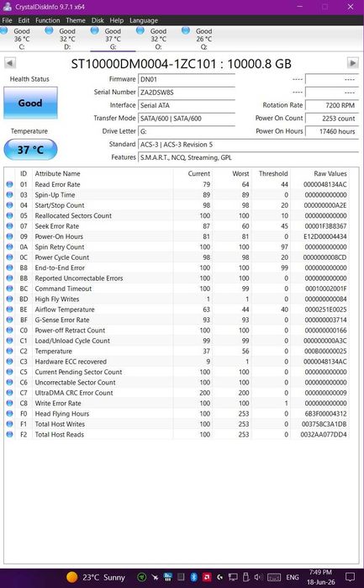Click the Firmware field DN01
The width and height of the screenshot is (364, 588).
point(187,79)
